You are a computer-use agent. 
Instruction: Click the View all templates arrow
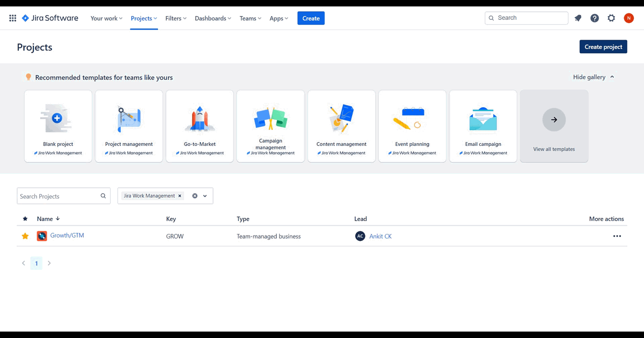point(554,120)
